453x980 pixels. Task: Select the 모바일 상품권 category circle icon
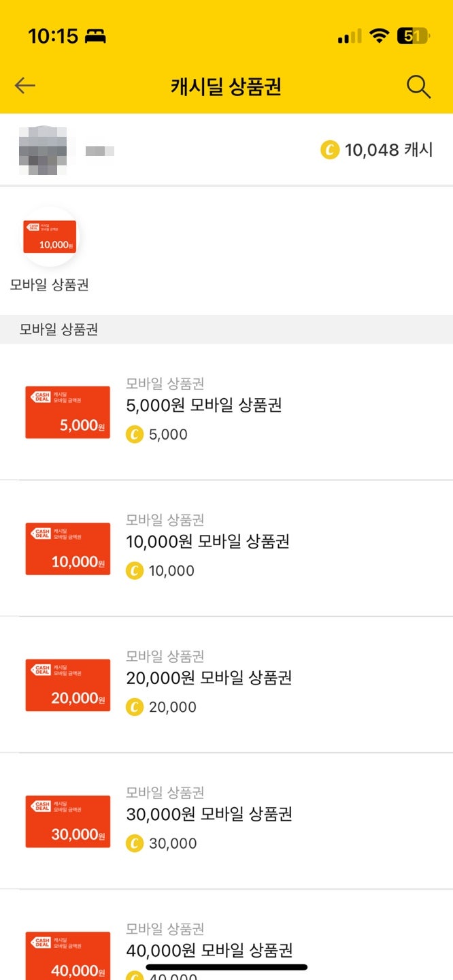click(50, 237)
